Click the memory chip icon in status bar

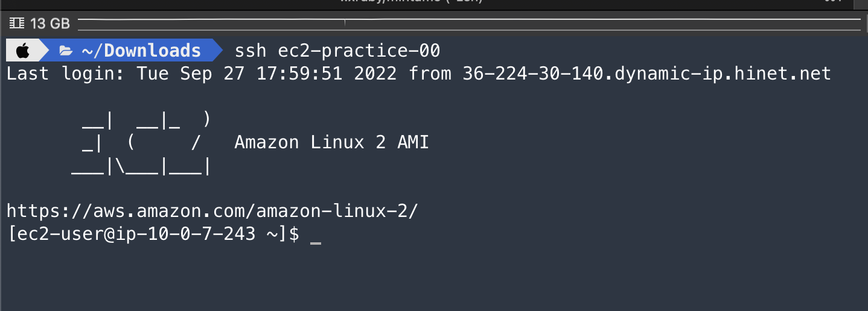17,24
